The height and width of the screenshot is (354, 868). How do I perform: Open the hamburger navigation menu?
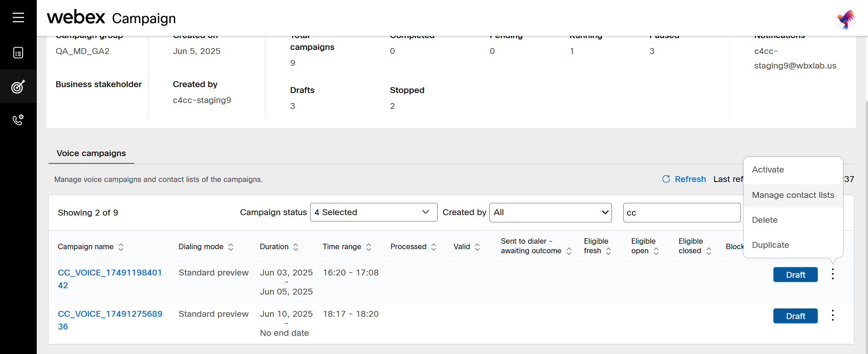click(x=18, y=18)
